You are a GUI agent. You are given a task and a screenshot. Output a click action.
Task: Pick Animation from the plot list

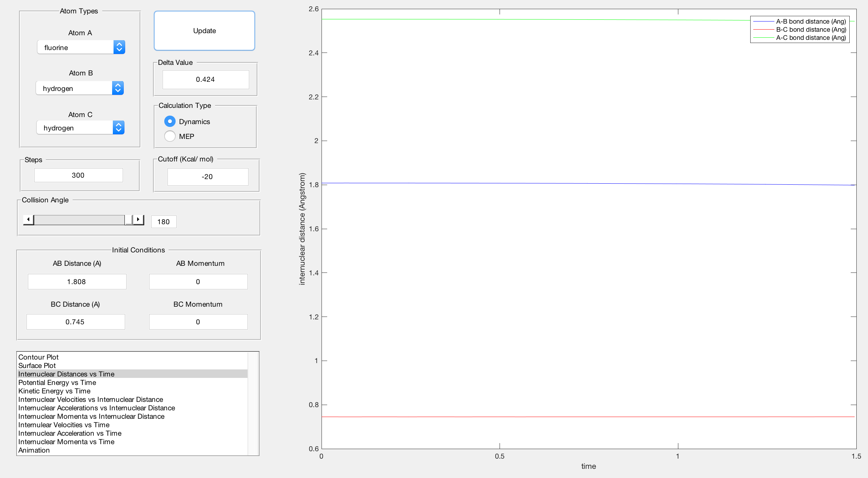click(34, 450)
